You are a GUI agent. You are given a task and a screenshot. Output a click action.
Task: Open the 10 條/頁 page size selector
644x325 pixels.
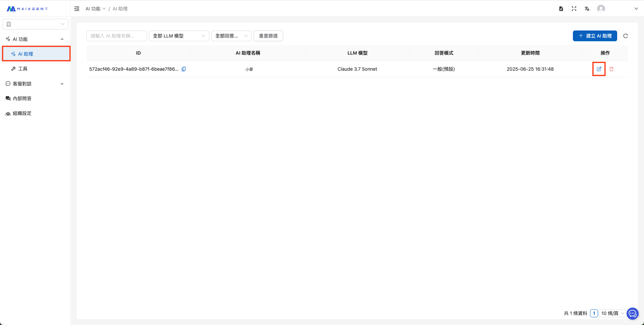click(612, 313)
